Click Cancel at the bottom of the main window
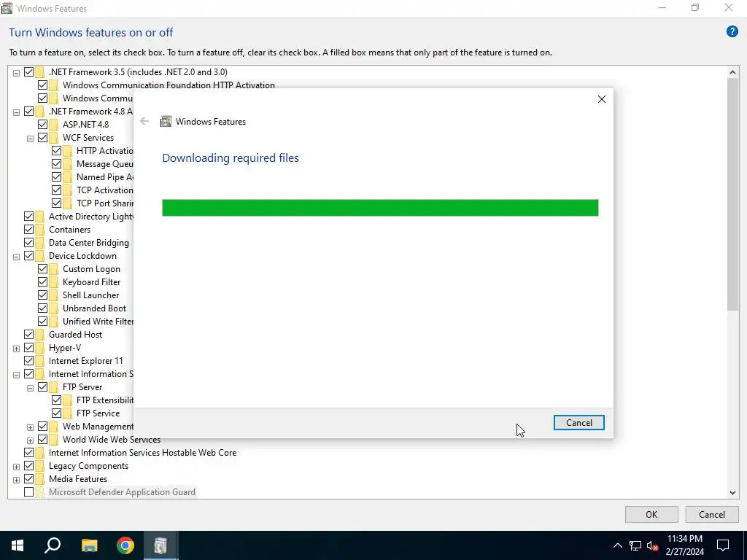 (x=712, y=514)
